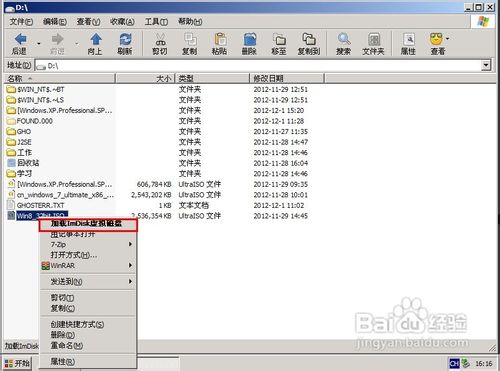
Task: Refresh the folder with 刷新 icon
Action: 125,39
